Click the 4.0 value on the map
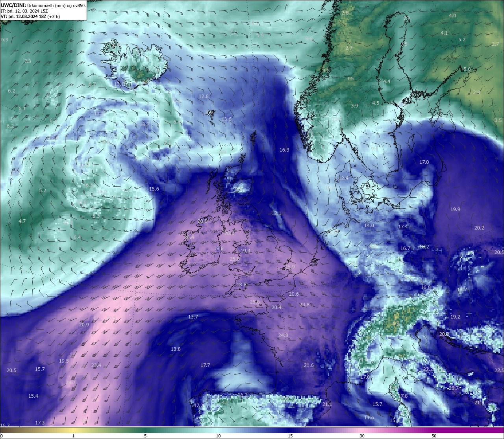Viewport: 504px width, 439px height. coord(452,16)
